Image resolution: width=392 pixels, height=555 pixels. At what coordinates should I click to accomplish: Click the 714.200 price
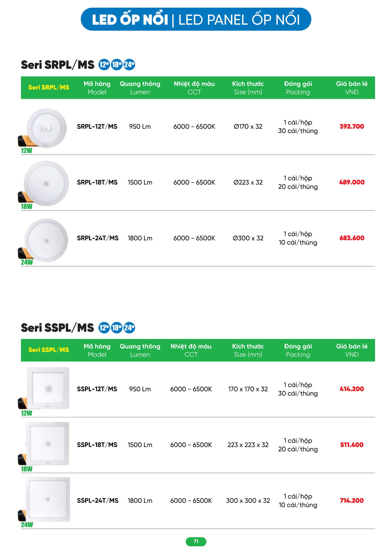coord(352,500)
